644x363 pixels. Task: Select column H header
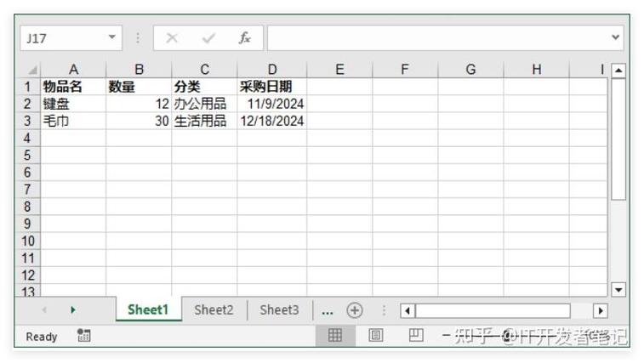pos(537,70)
